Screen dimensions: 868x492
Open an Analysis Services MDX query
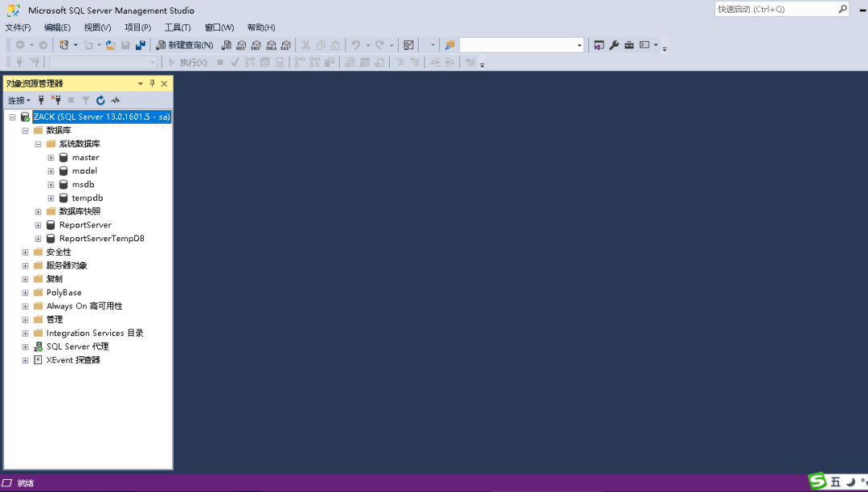(x=241, y=45)
